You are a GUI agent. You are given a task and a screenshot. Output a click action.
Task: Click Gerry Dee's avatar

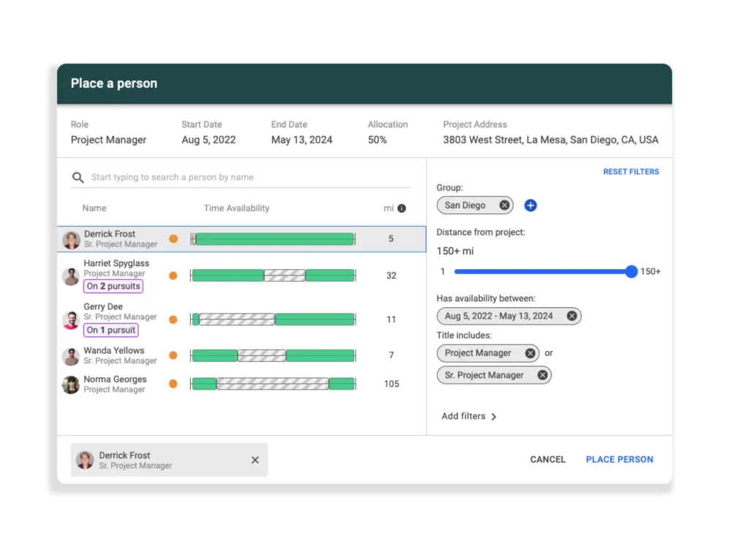point(71,320)
